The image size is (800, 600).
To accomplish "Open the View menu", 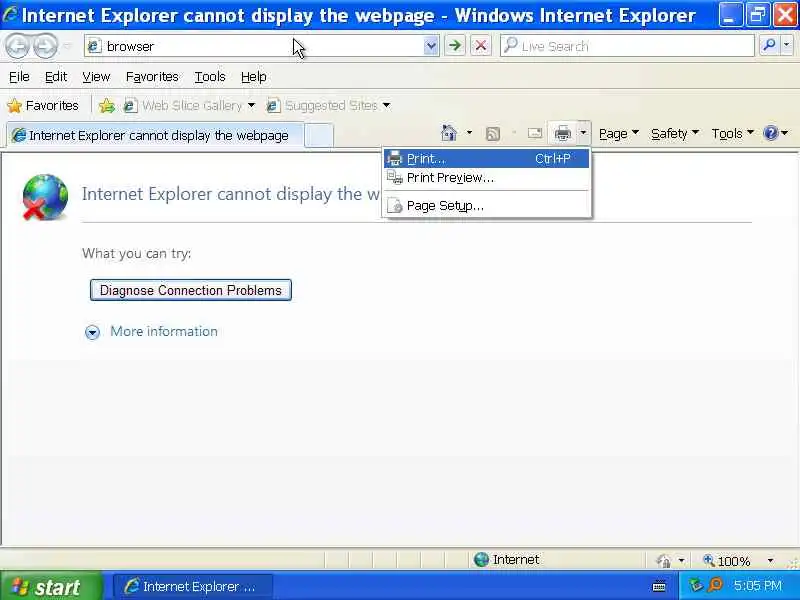I will [x=96, y=77].
